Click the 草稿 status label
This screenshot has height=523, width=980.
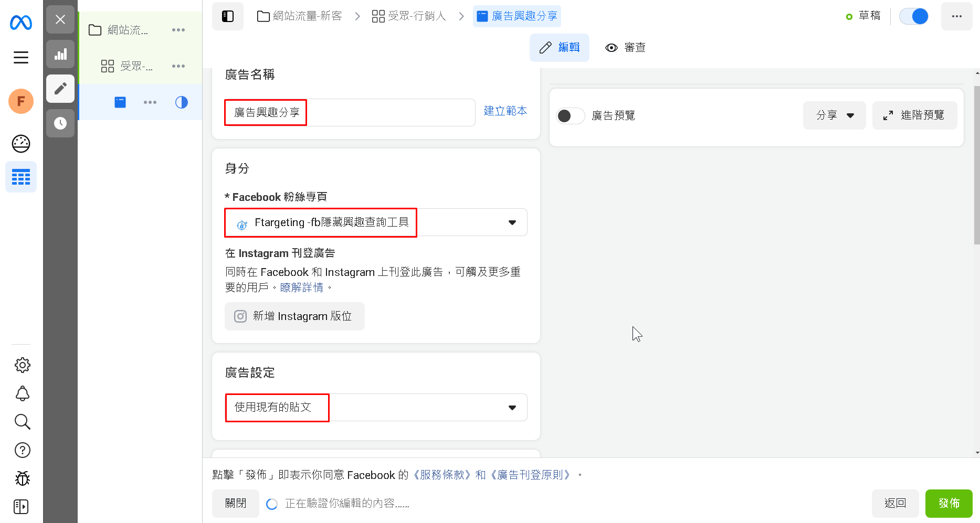[x=870, y=16]
